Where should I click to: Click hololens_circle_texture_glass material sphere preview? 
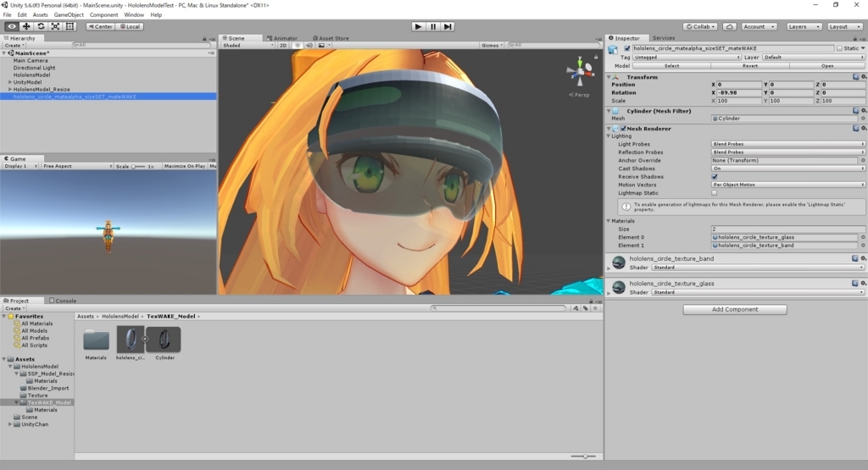(x=619, y=286)
